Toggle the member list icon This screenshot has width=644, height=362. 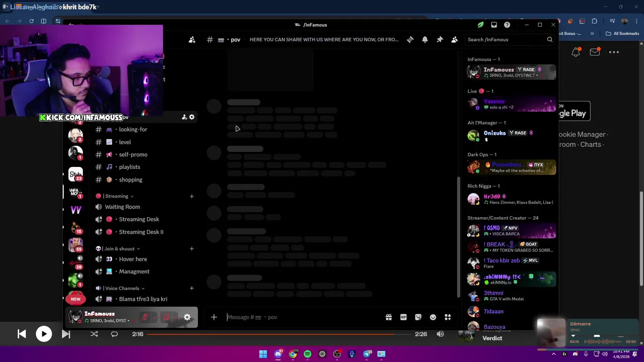[x=454, y=40]
